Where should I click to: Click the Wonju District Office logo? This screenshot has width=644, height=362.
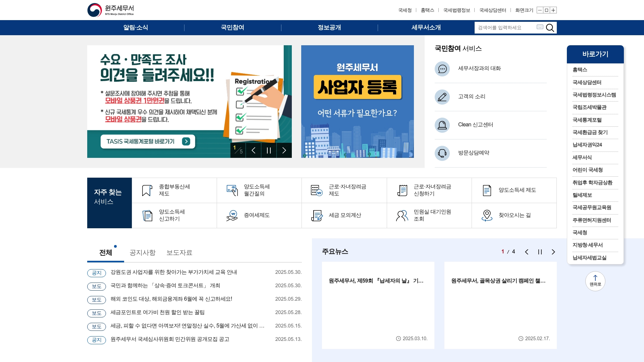tap(111, 10)
